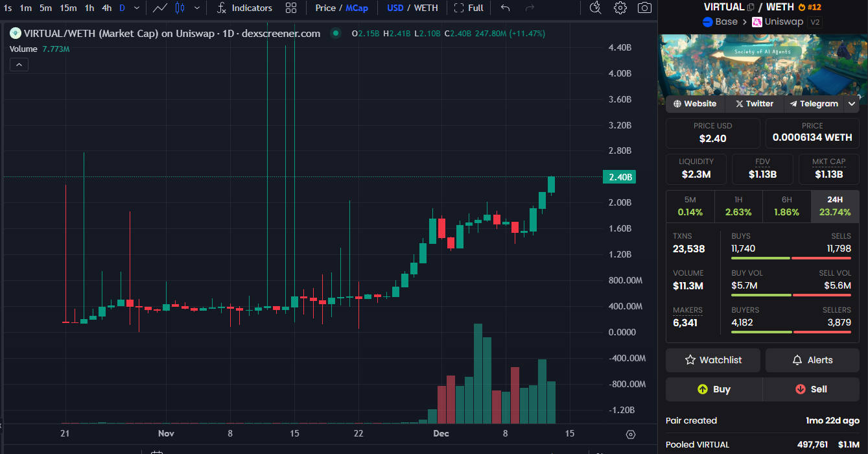The width and height of the screenshot is (868, 454).
Task: Add the pair to Watchlist
Action: 713,360
